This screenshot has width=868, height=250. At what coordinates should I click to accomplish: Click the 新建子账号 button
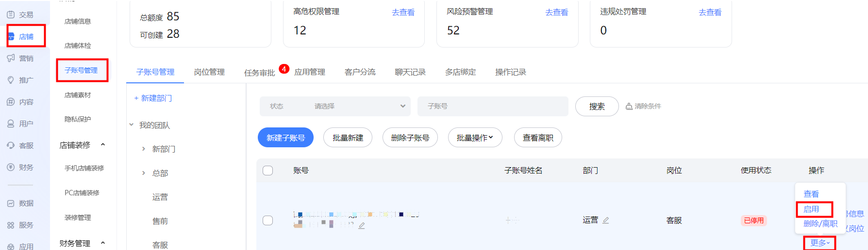coord(285,138)
